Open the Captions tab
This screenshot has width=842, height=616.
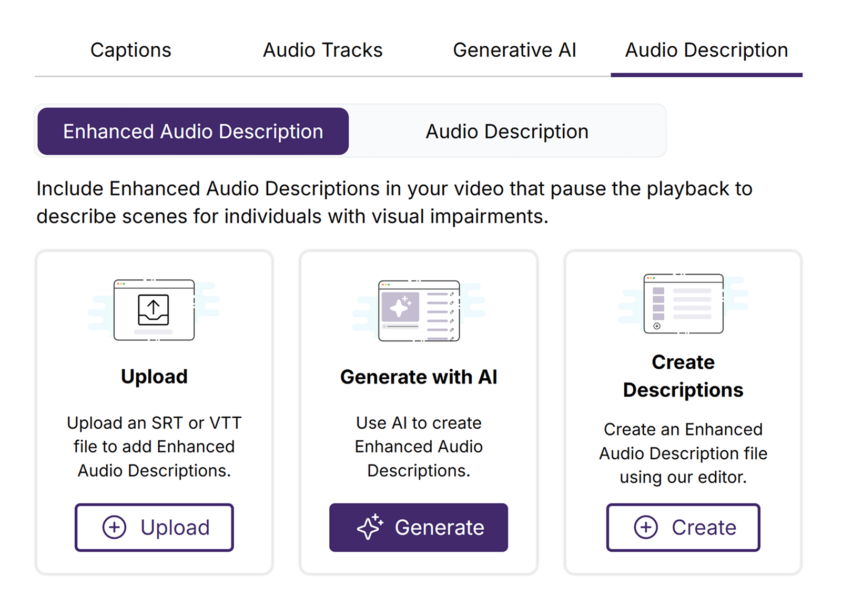(130, 51)
